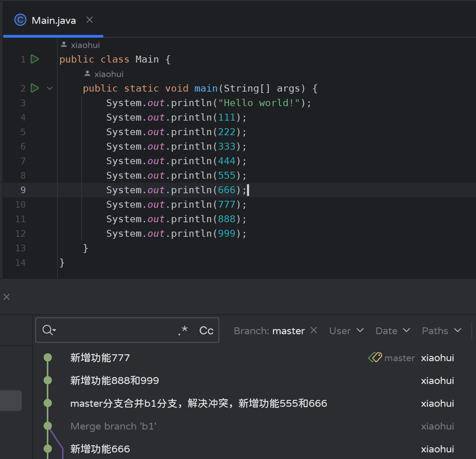
Task: Toggle match case (Cc) in log search
Action: click(206, 330)
